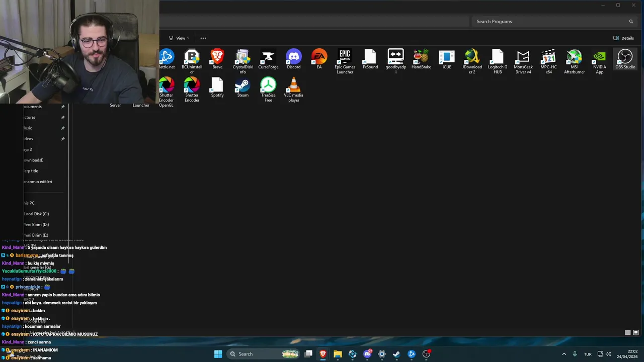Open the volume speaker tray icon
This screenshot has height=362, width=644.
[x=608, y=354]
